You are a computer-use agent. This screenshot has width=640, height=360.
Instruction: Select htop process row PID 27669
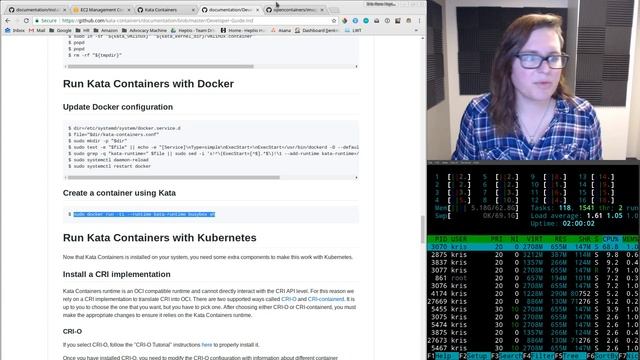(533, 301)
